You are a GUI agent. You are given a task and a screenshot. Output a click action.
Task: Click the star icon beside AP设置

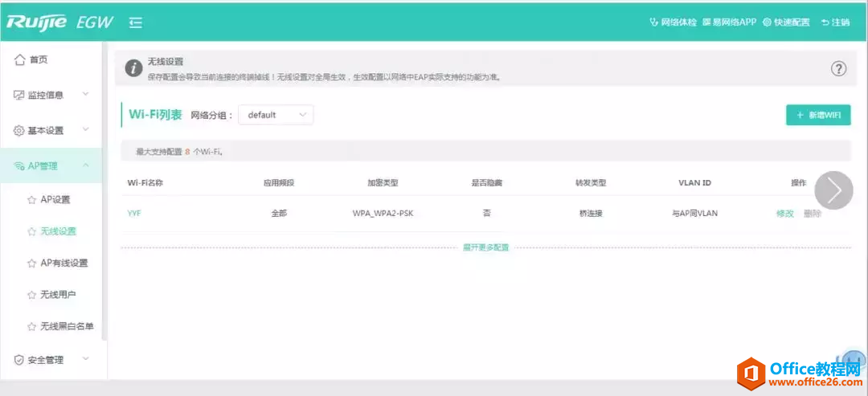click(32, 200)
